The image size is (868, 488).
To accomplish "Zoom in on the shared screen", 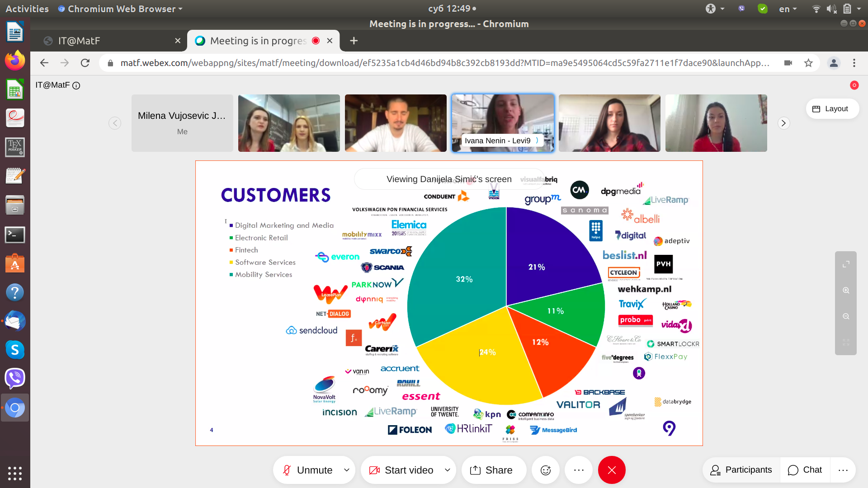I will [846, 291].
